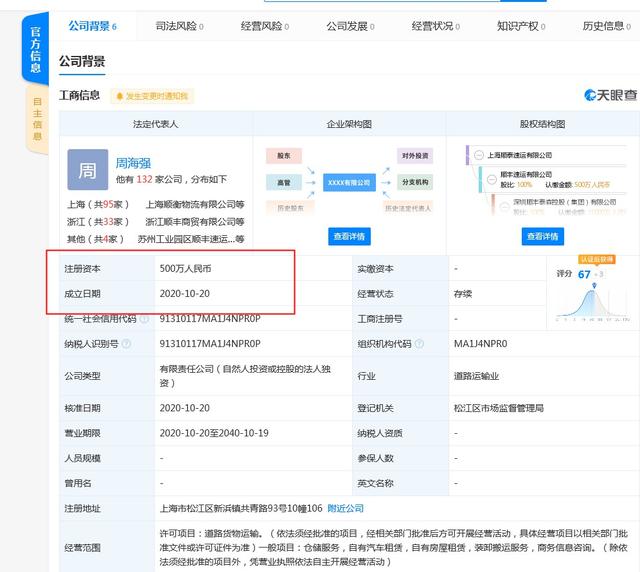Select the 自主信息 side tab

tap(37, 117)
